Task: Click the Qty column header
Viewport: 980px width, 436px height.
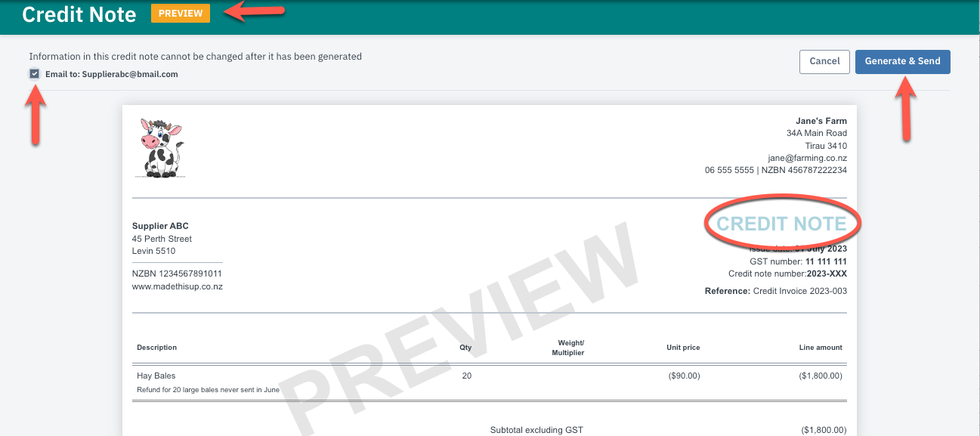Action: 465,348
